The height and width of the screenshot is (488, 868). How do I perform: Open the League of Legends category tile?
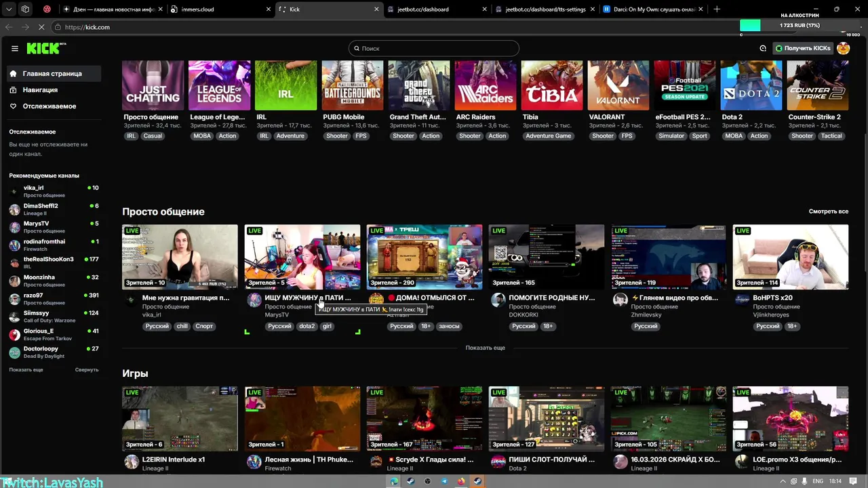click(x=219, y=85)
